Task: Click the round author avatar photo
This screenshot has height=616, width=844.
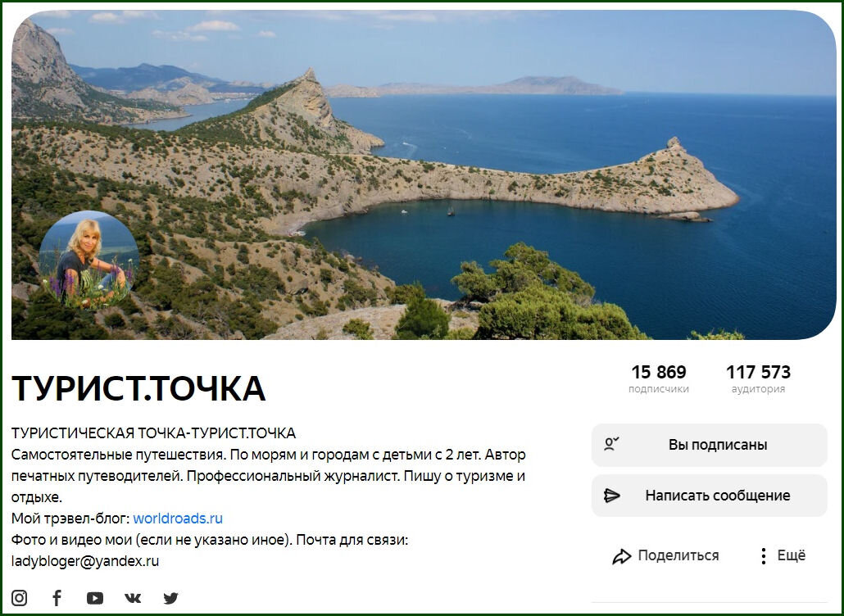Action: (88, 260)
